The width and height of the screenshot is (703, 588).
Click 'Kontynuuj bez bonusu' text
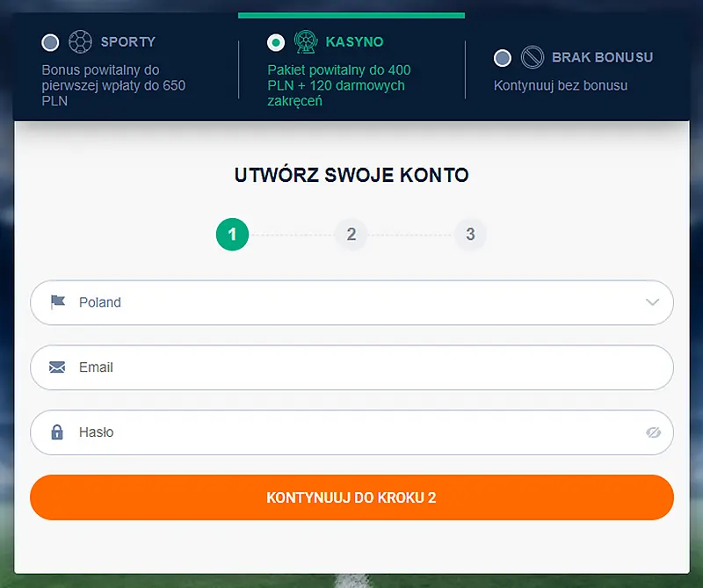(561, 85)
